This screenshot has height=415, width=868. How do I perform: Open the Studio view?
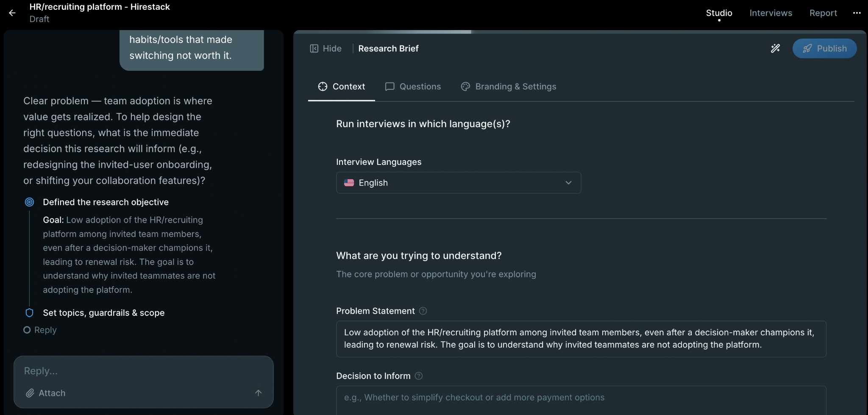[719, 13]
